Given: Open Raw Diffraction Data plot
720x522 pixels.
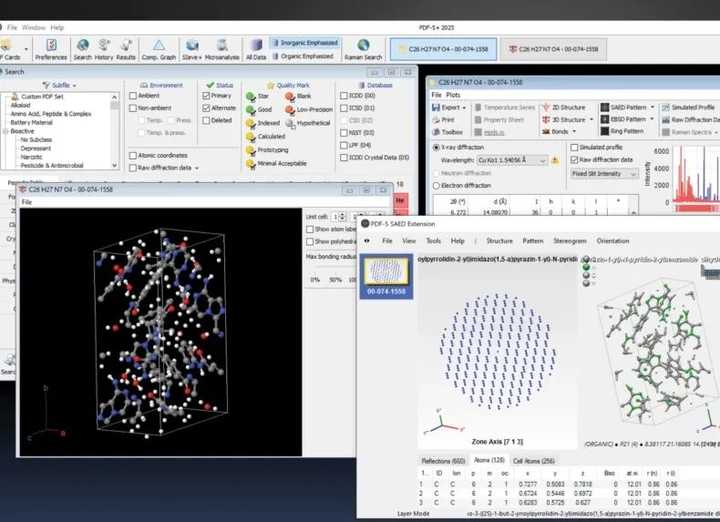Looking at the screenshot, I should [690, 119].
